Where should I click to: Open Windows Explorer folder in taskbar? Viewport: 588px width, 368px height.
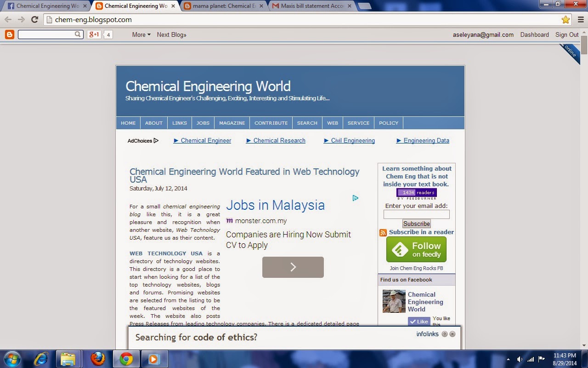tap(68, 359)
